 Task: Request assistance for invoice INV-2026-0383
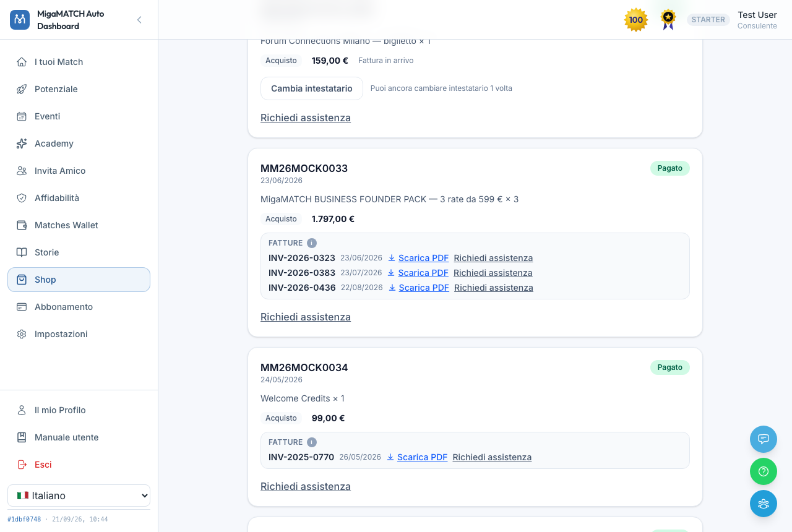[x=493, y=273]
